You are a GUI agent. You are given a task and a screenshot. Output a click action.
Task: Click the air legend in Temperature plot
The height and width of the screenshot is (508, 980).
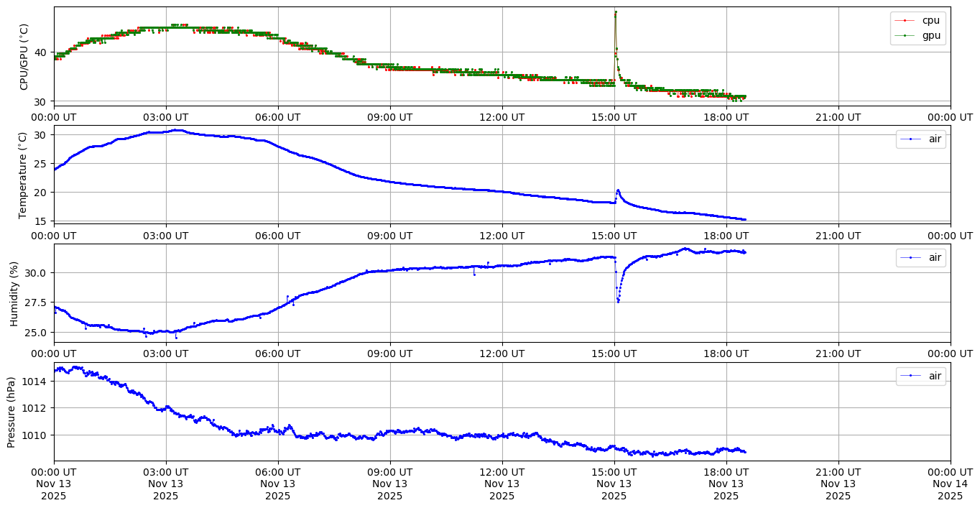click(934, 139)
